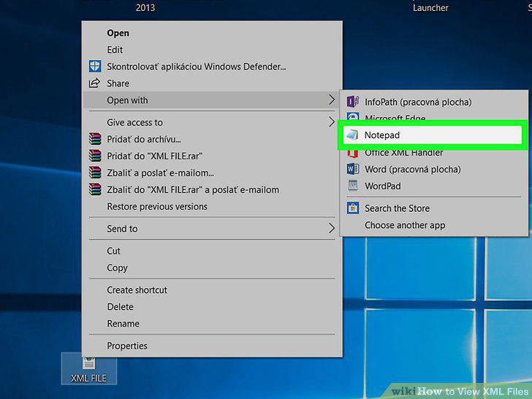Screen dimensions: 532x399
Task: Click the 2013 desktop shortcut label
Action: (145, 7)
